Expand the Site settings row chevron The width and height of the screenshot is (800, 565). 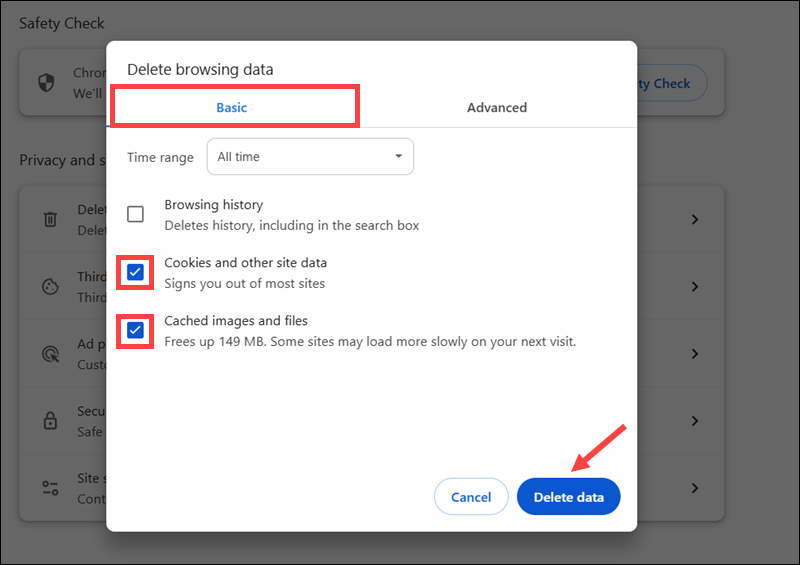click(x=694, y=488)
